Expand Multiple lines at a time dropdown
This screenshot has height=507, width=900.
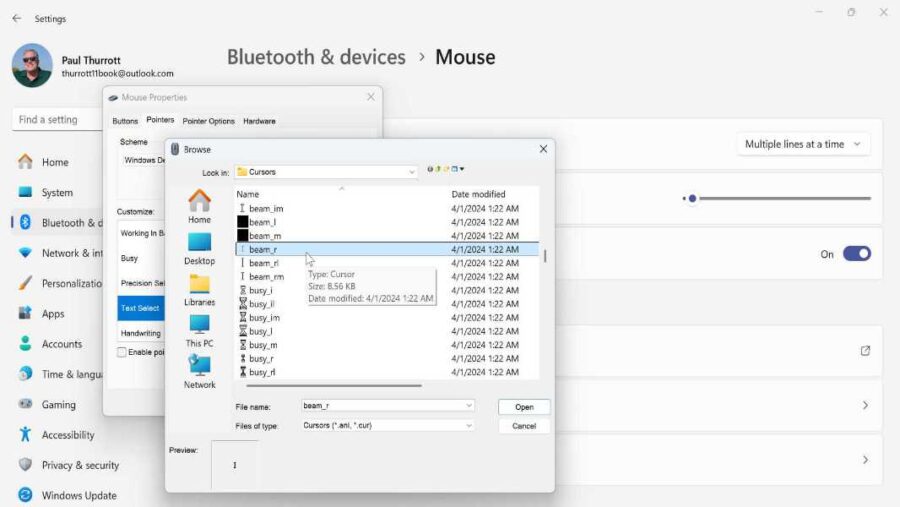803,144
